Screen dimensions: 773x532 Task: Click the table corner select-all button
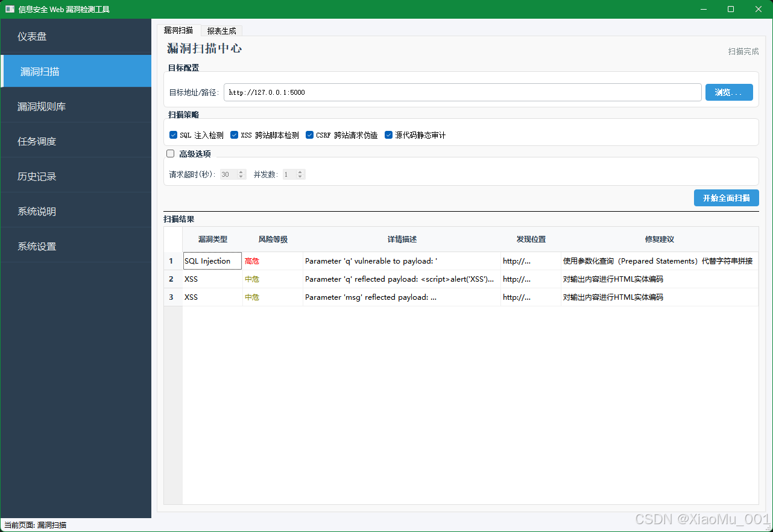[x=173, y=239]
